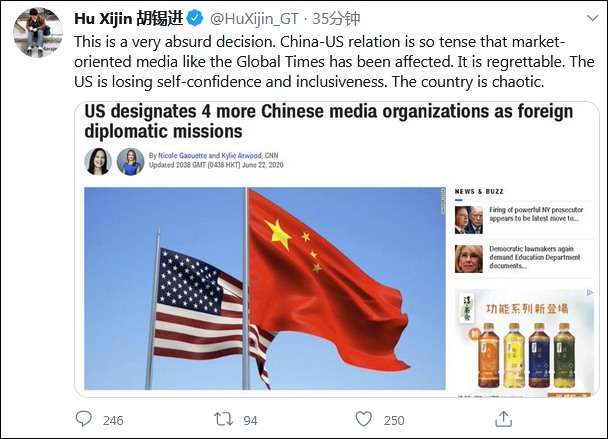Open the 35分钟 tweet timestamp
608x439 pixels.
point(336,19)
